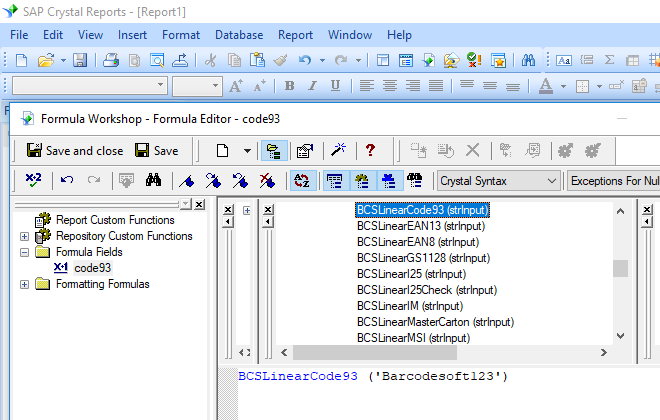
Task: Click function list horizontal scrollbar thumb
Action: coord(375,352)
